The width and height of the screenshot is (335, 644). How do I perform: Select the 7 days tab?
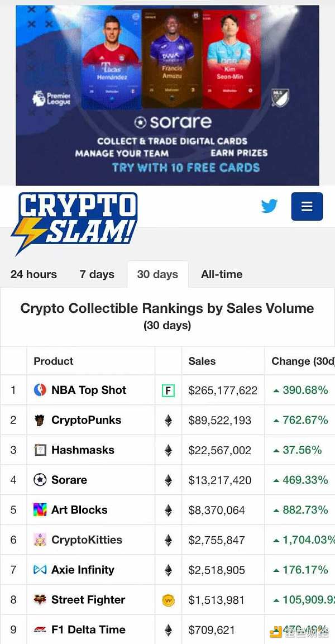(97, 274)
